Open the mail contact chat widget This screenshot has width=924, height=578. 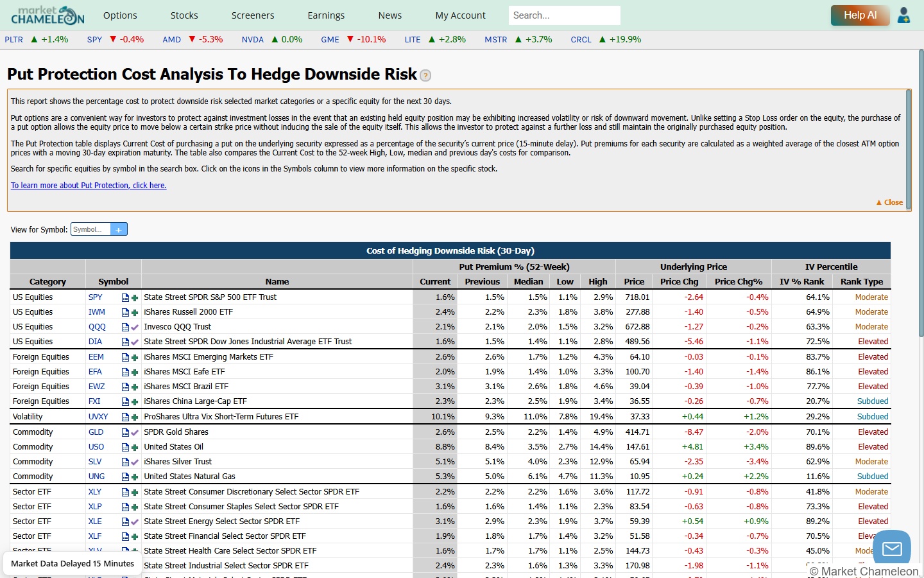point(892,548)
